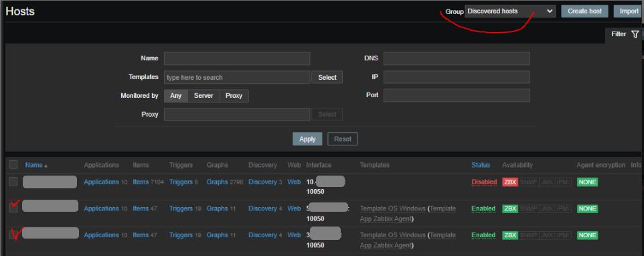
Task: Sort hosts by the Status column header
Action: pyautogui.click(x=481, y=165)
